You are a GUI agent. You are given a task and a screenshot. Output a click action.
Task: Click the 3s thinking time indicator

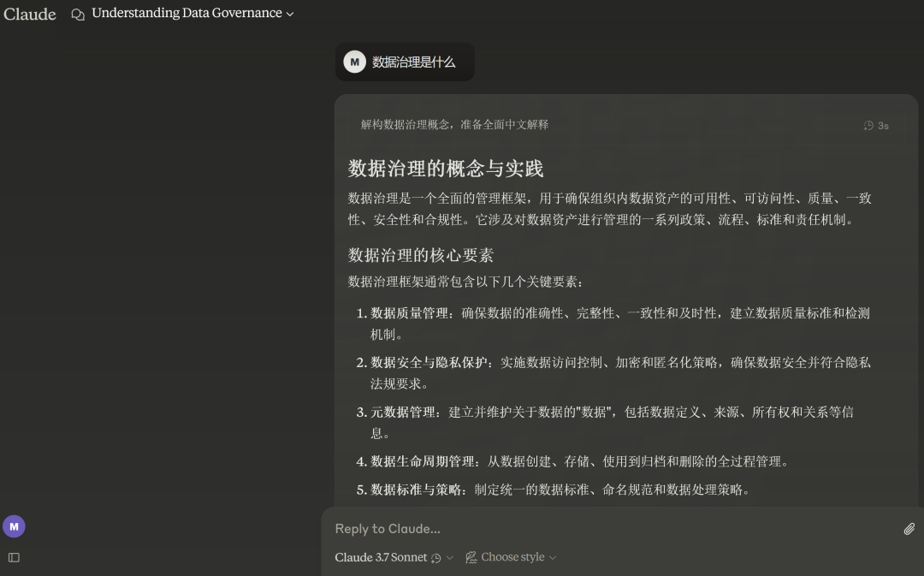click(x=876, y=126)
